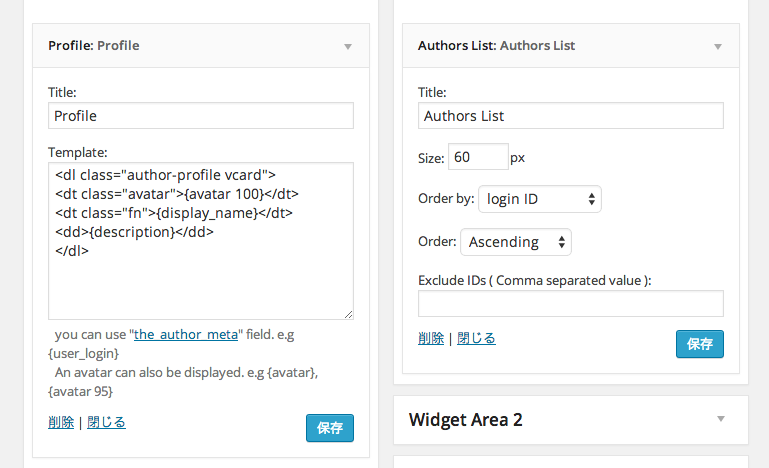
Task: Click the Authors List Title field
Action: click(x=570, y=116)
